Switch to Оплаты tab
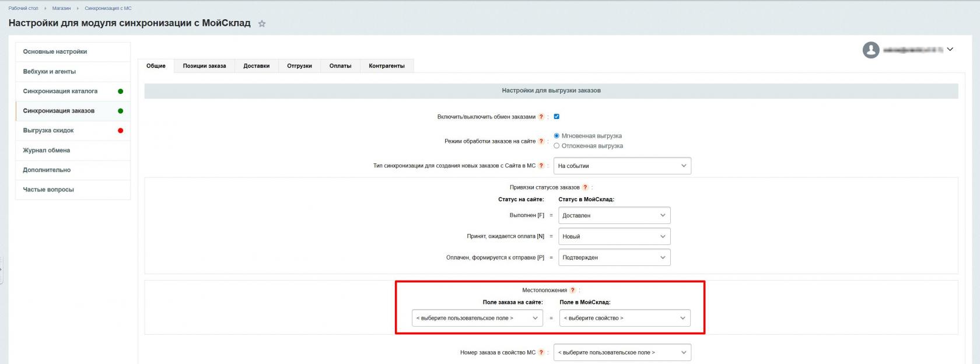This screenshot has width=980, height=364. click(x=340, y=66)
